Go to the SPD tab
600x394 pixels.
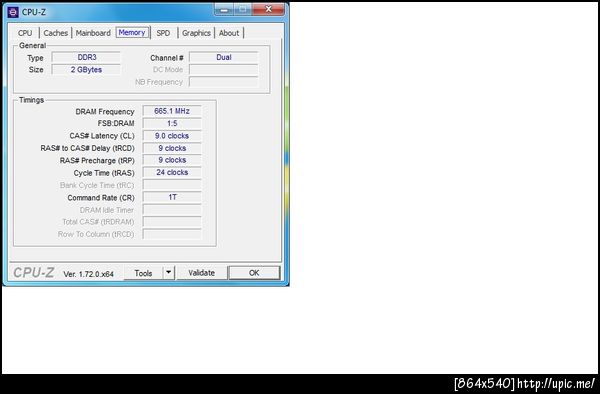pos(163,33)
